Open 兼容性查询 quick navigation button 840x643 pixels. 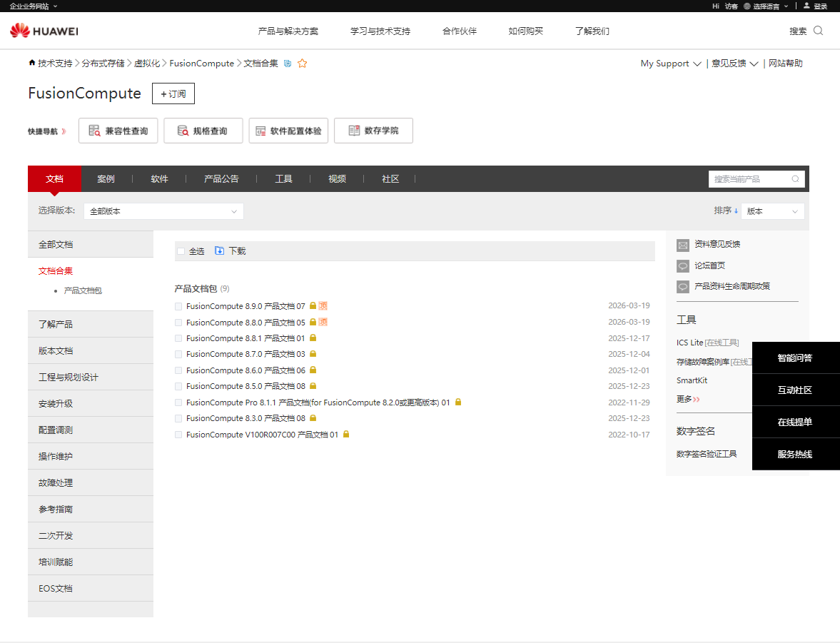pyautogui.click(x=118, y=131)
